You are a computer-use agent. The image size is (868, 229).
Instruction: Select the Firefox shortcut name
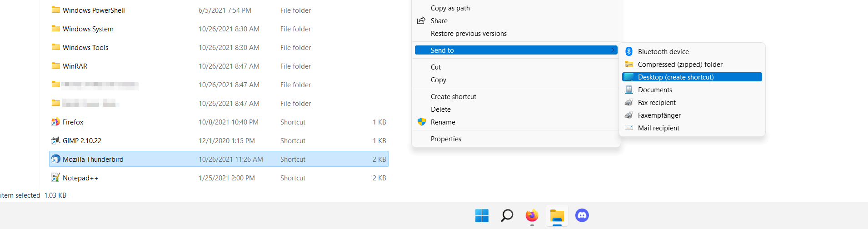point(73,122)
